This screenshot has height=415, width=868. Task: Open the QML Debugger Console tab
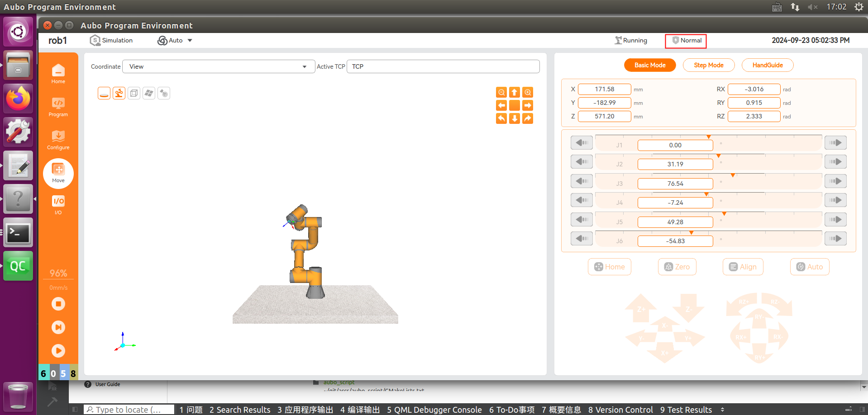[434, 410]
